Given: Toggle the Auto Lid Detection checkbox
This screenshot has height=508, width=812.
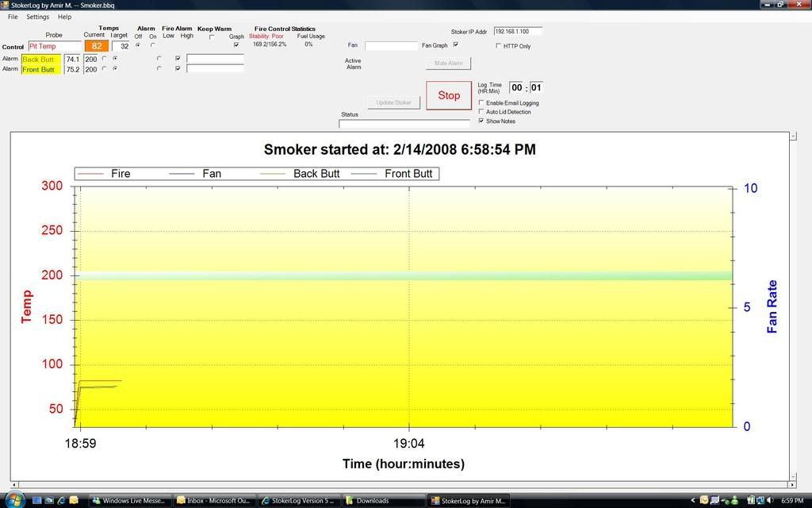Looking at the screenshot, I should [481, 112].
